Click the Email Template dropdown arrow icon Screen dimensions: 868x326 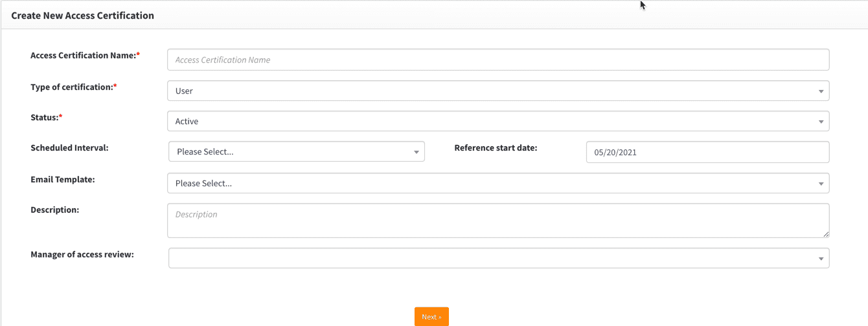coord(821,184)
